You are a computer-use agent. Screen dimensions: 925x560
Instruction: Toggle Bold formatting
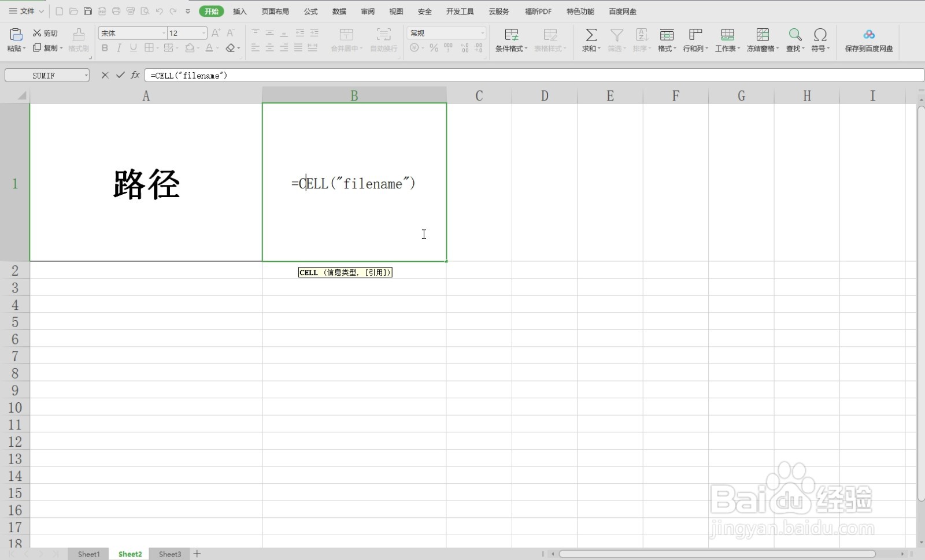(105, 48)
